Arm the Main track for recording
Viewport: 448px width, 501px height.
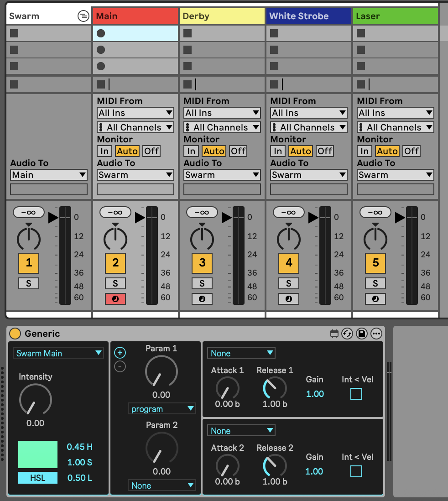[115, 299]
